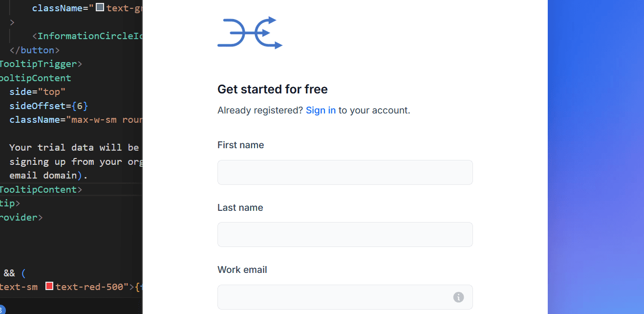Click the closing </button> tag in code

click(x=34, y=50)
